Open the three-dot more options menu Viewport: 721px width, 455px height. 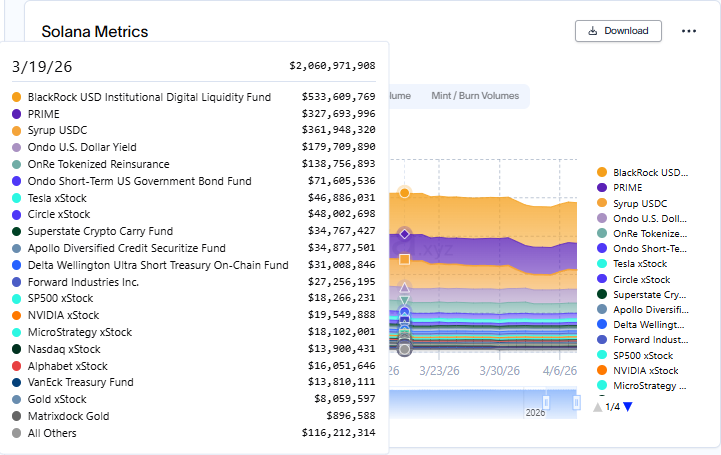(688, 31)
